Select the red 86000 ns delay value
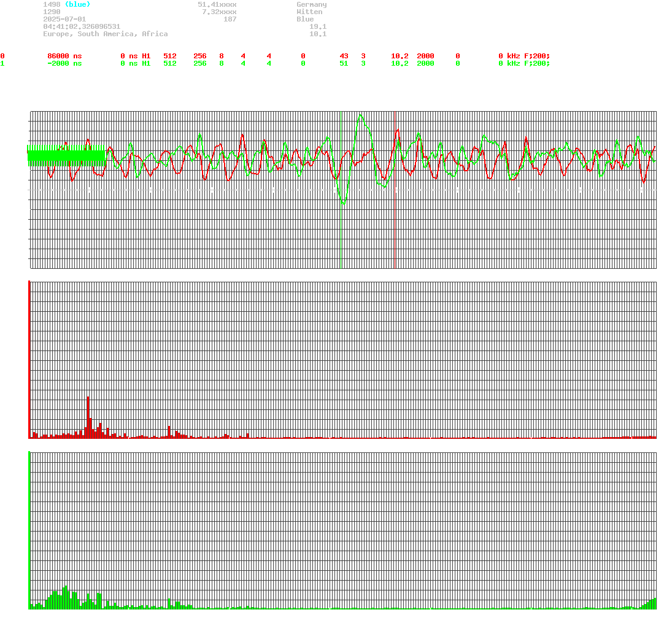This screenshot has width=672, height=623. pos(64,56)
